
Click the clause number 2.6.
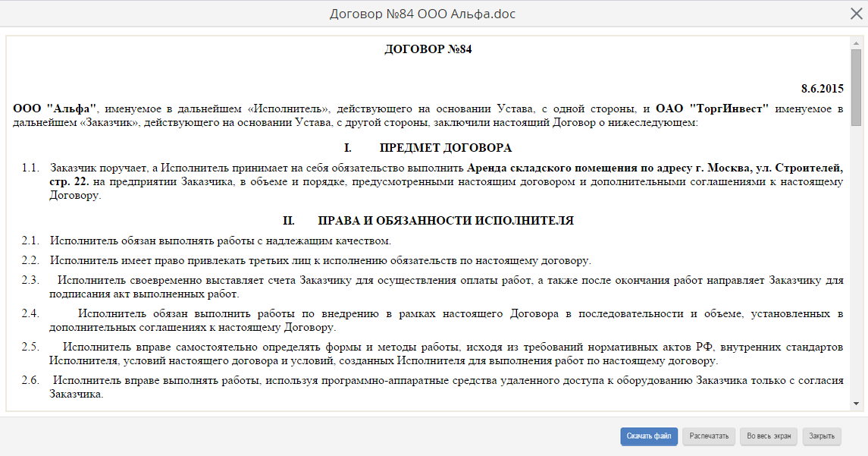click(x=30, y=381)
